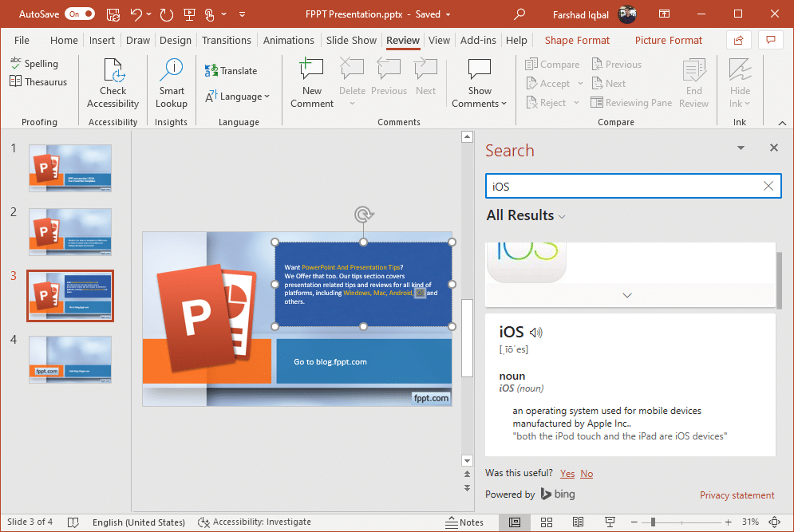Screen dimensions: 794x532
Task: Open the Thesaurus
Action: (x=38, y=81)
